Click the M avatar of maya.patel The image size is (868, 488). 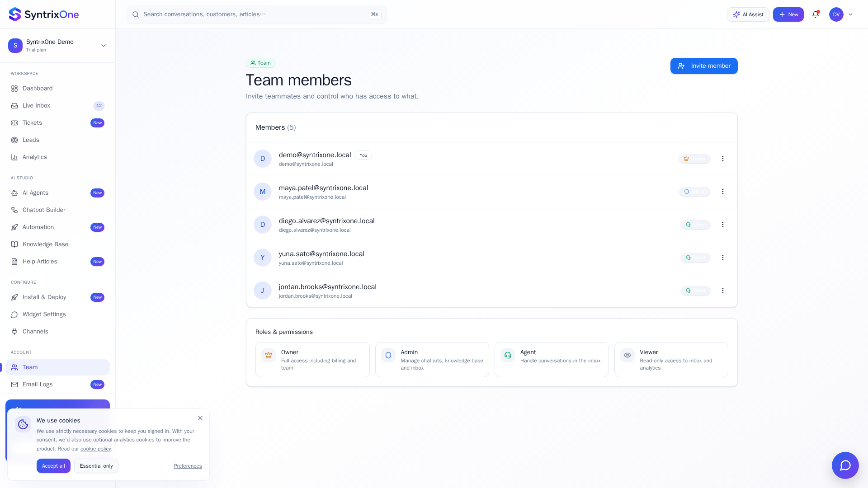[263, 192]
